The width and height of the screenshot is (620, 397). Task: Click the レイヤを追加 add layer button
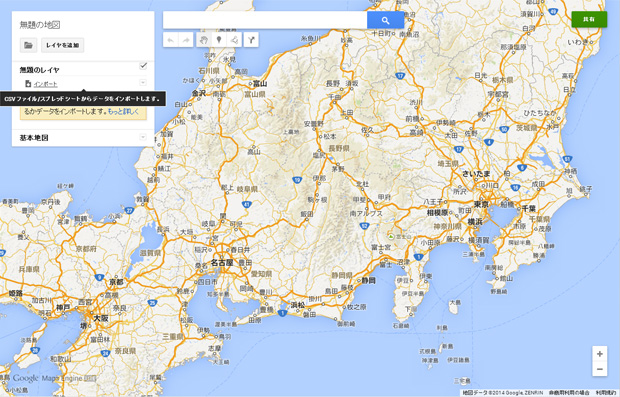tap(62, 45)
